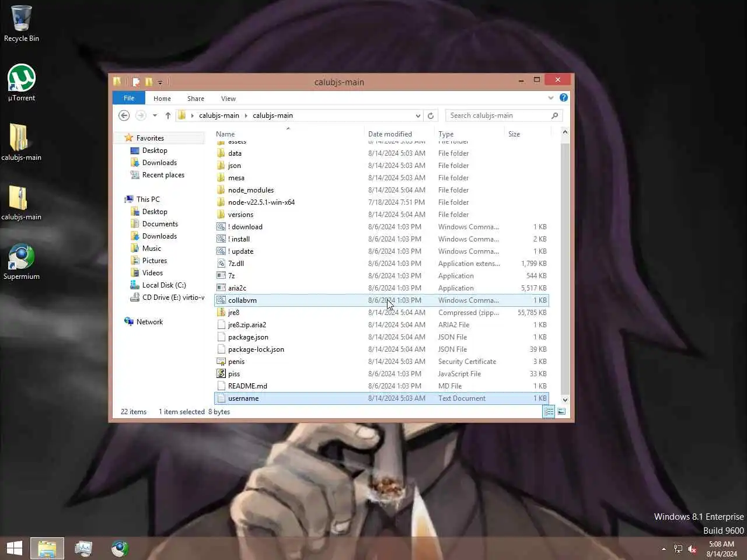Click calubjs-main breadcrumb parent in address bar
The image size is (747, 560).
[x=219, y=116]
